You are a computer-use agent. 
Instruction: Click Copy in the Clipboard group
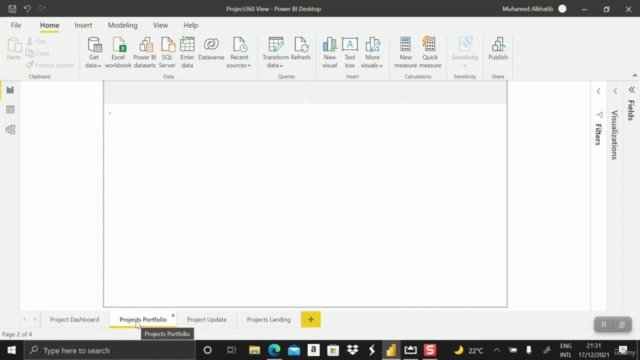pos(38,53)
